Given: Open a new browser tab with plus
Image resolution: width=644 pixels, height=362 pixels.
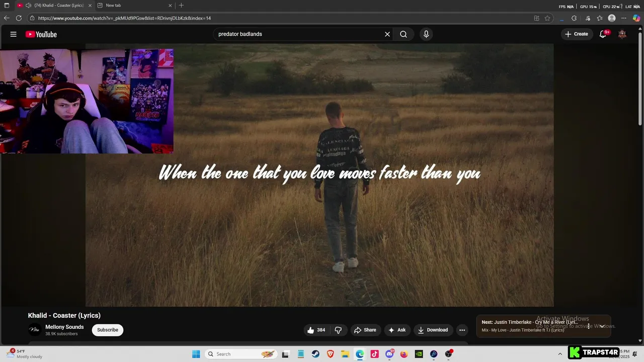Looking at the screenshot, I should coord(181,6).
